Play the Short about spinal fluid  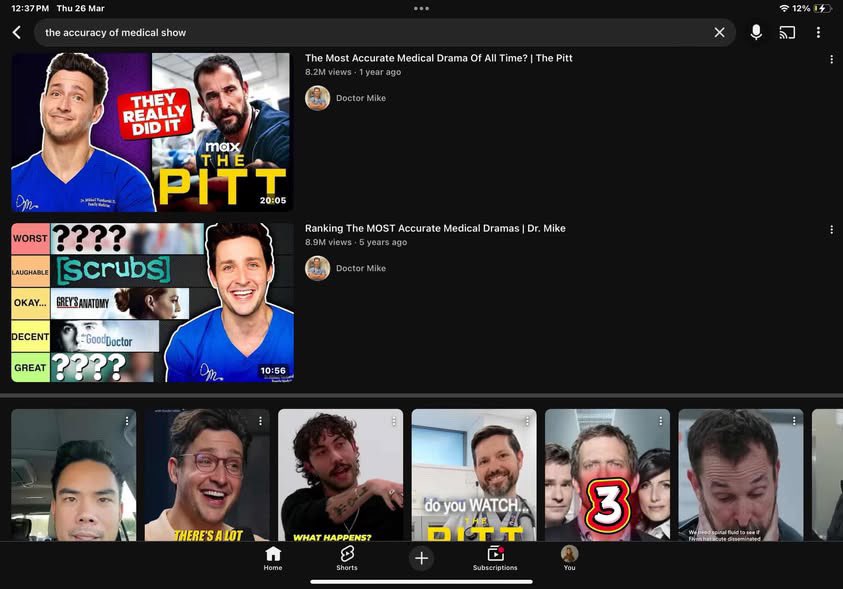point(740,475)
